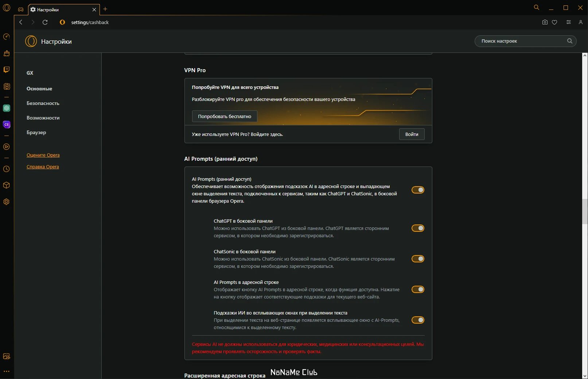Click the scrollbar up arrow

(585, 55)
